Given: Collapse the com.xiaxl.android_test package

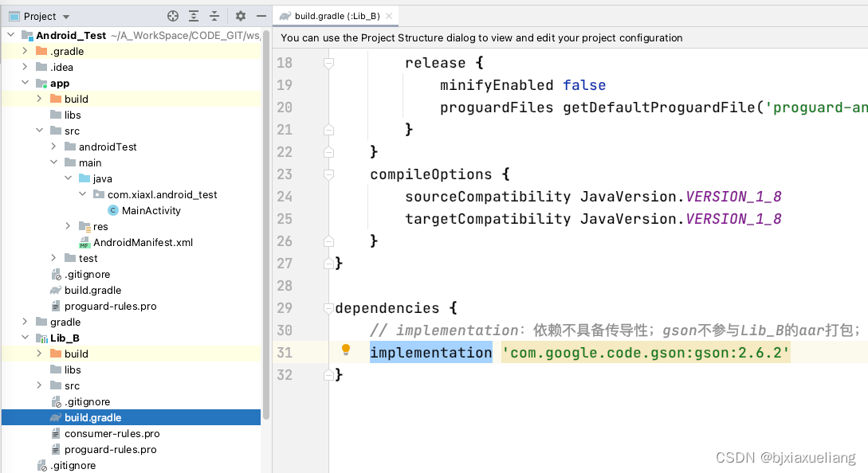Looking at the screenshot, I should [x=82, y=194].
